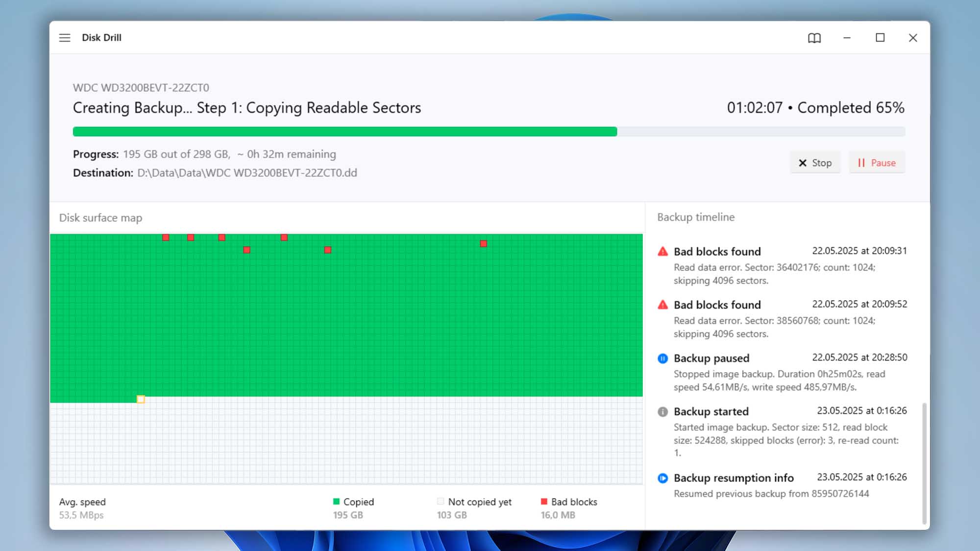Click the green Copied legend swatch
980x551 pixels.
pyautogui.click(x=336, y=502)
